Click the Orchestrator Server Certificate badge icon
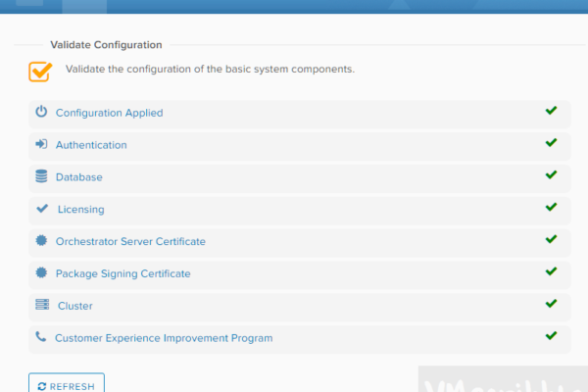Image resolution: width=588 pixels, height=392 pixels. point(41,241)
